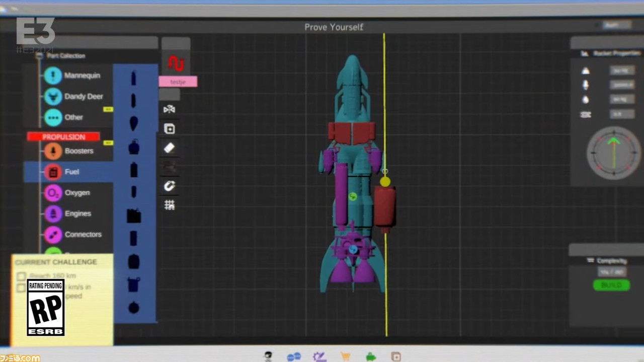Open the Other part category
This screenshot has width=644, height=362.
(63, 117)
